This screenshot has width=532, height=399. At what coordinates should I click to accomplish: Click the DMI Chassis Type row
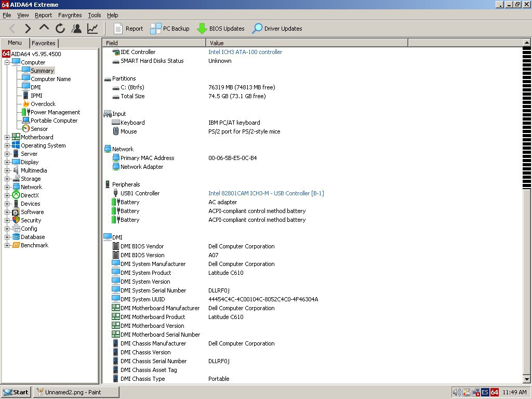pyautogui.click(x=312, y=379)
